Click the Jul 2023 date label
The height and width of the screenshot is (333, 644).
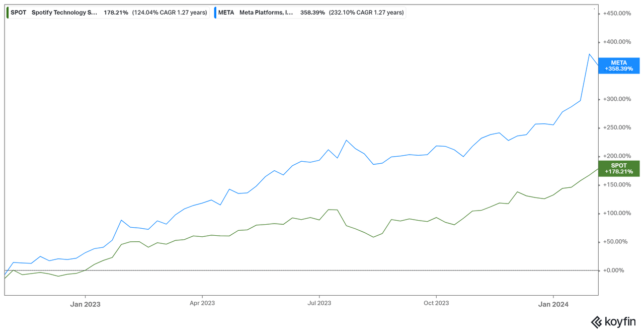click(319, 304)
